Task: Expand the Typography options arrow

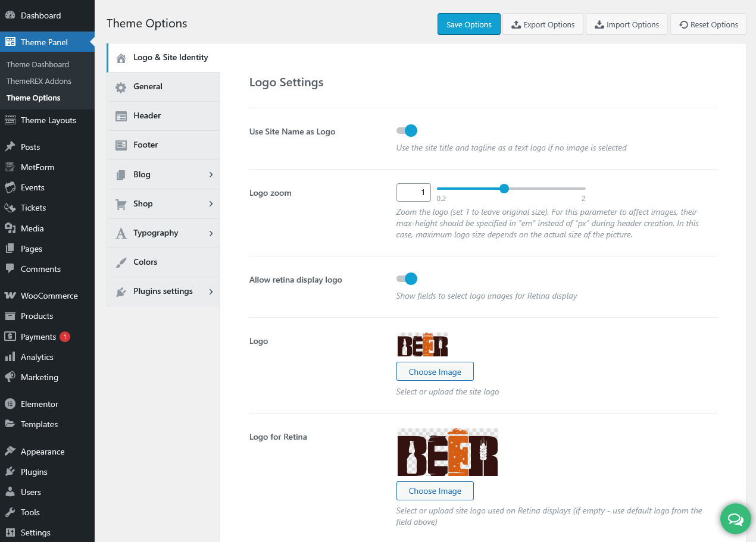Action: 211,233
